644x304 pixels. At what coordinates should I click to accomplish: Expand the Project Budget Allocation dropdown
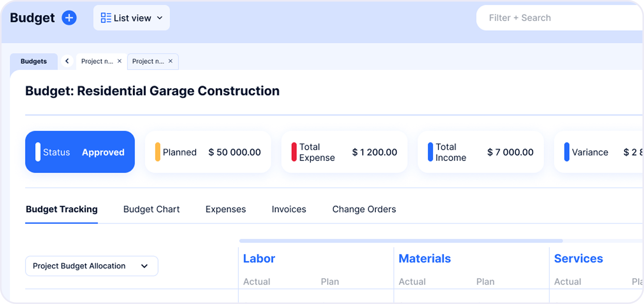tap(92, 266)
